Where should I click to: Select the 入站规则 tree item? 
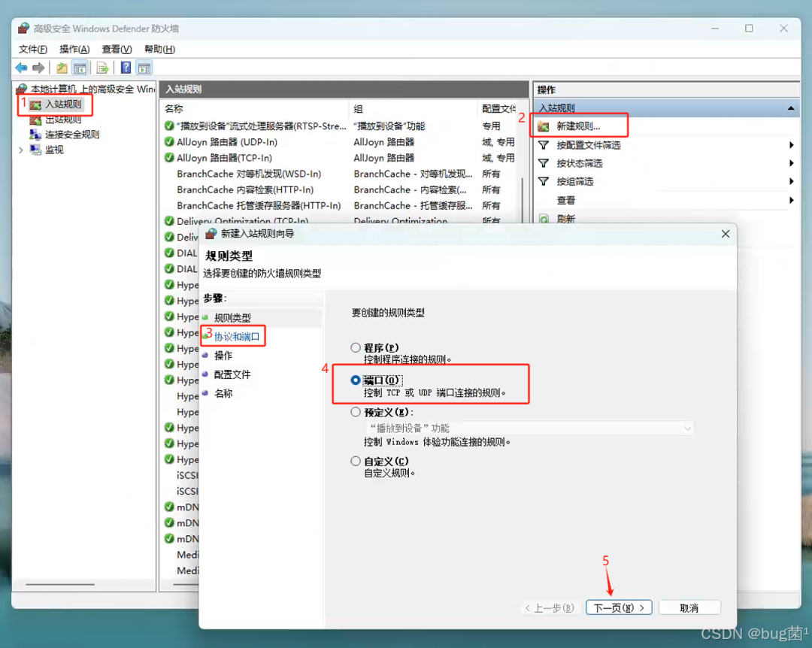point(63,104)
